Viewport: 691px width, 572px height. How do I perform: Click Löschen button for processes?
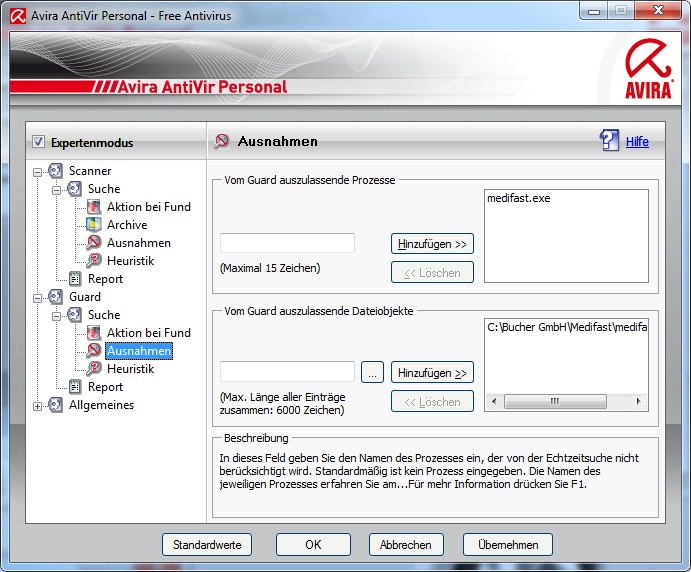[432, 273]
